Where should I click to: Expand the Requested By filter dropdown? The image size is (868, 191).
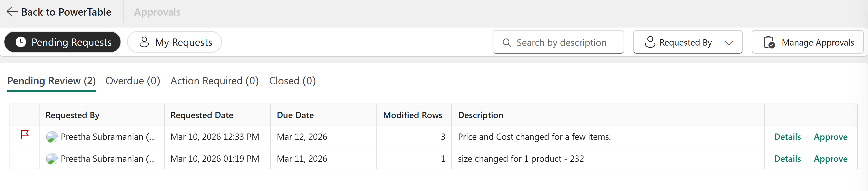tap(729, 43)
